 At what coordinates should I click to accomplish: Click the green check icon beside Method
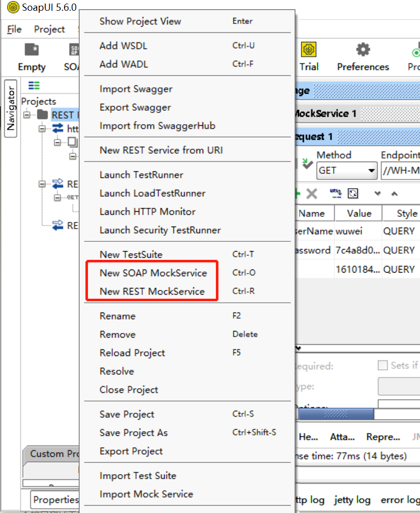307,164
